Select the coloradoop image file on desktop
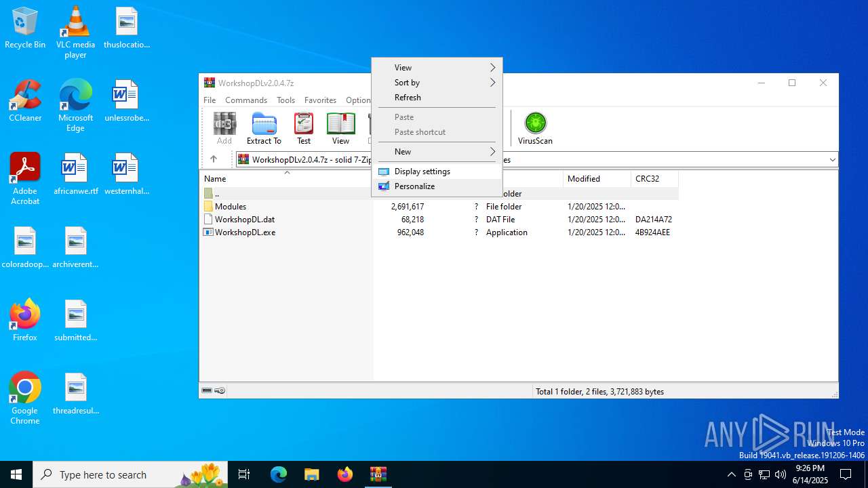Screen dimensions: 868x488 (25, 247)
